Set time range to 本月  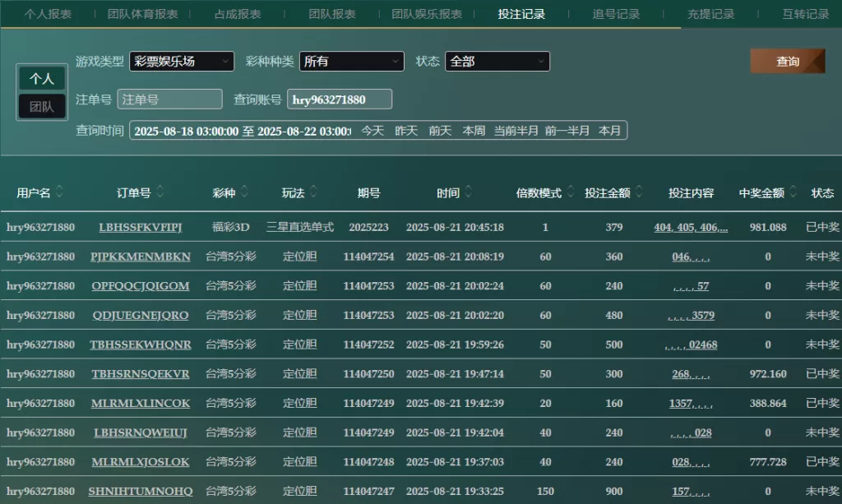609,131
